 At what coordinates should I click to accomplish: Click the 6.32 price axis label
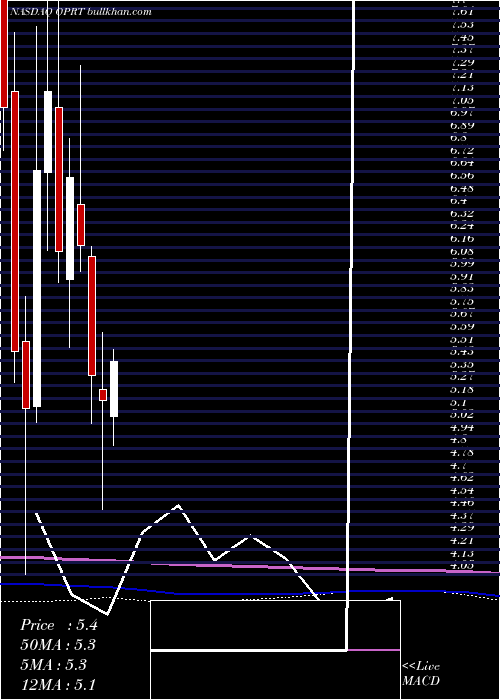(x=462, y=213)
